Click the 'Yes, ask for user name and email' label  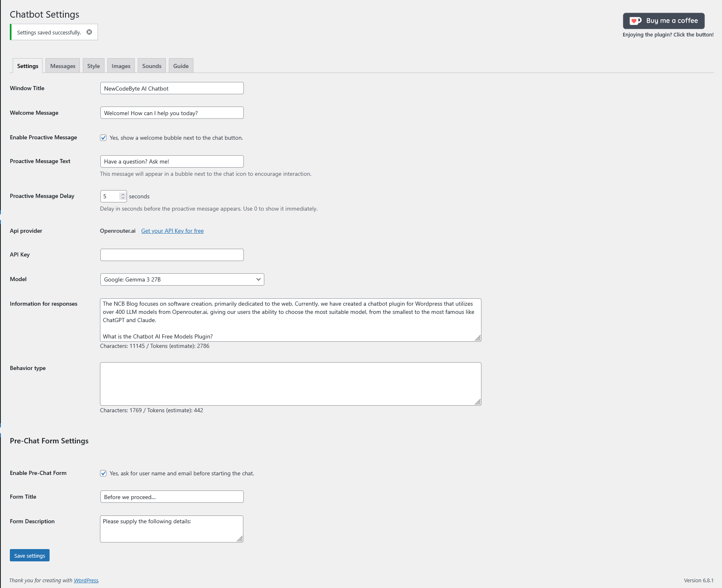click(182, 473)
